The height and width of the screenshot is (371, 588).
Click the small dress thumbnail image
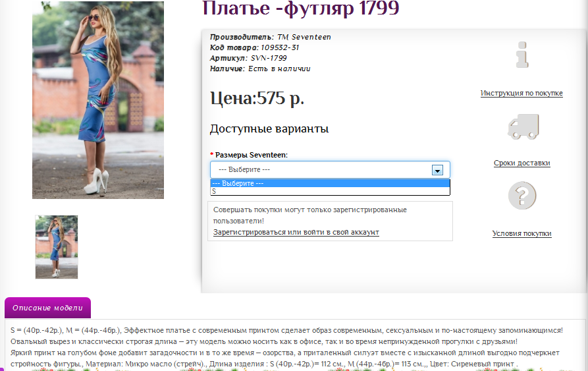(x=57, y=247)
